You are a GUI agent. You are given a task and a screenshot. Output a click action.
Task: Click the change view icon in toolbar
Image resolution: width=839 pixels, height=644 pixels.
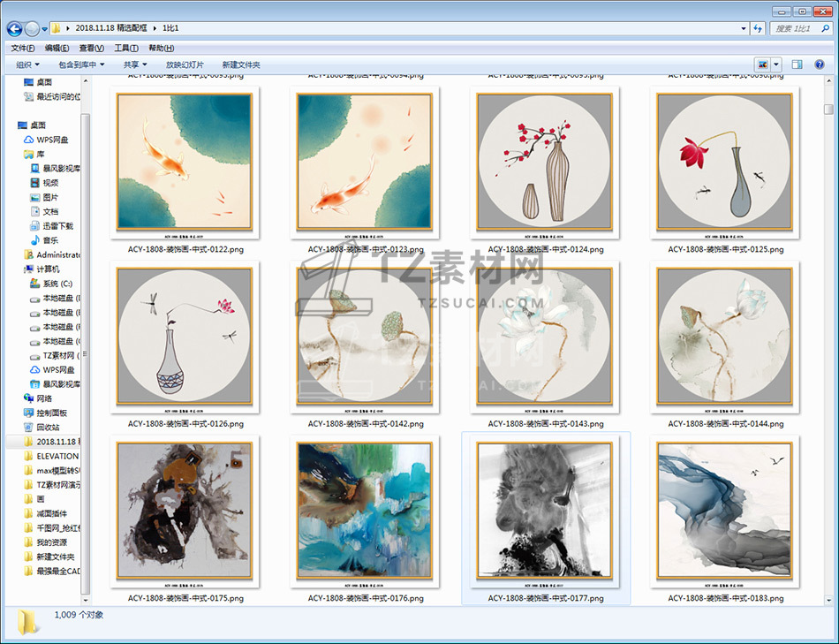click(762, 64)
